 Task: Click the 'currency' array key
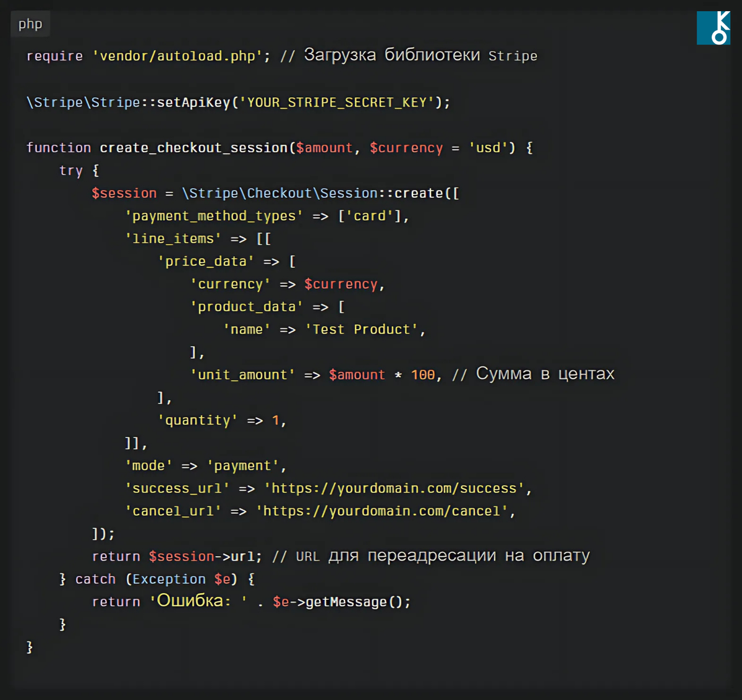tap(230, 284)
